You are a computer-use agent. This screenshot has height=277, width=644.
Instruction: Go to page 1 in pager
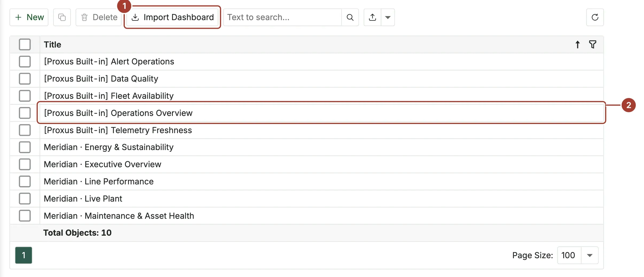(x=24, y=255)
